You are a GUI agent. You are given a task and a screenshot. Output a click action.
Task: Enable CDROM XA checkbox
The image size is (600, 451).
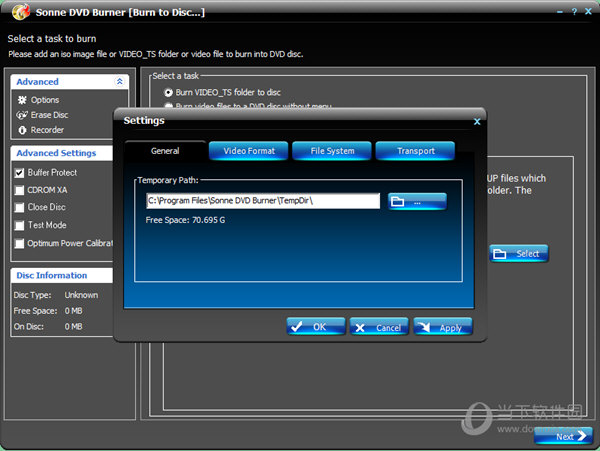coord(19,190)
